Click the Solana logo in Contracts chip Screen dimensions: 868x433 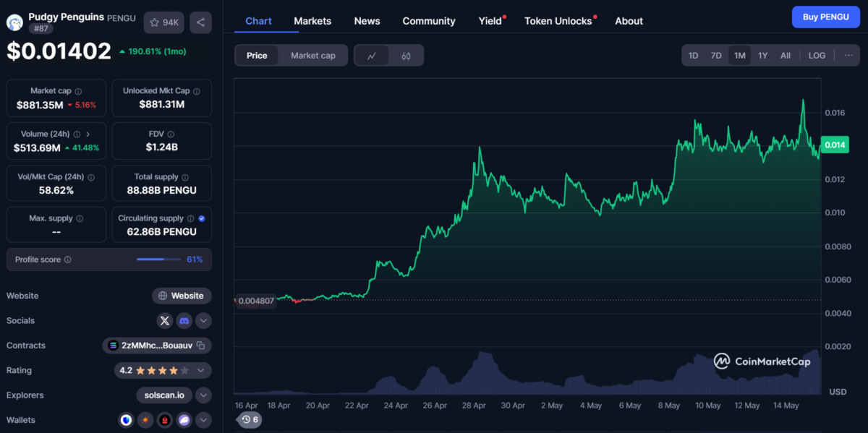tap(113, 346)
